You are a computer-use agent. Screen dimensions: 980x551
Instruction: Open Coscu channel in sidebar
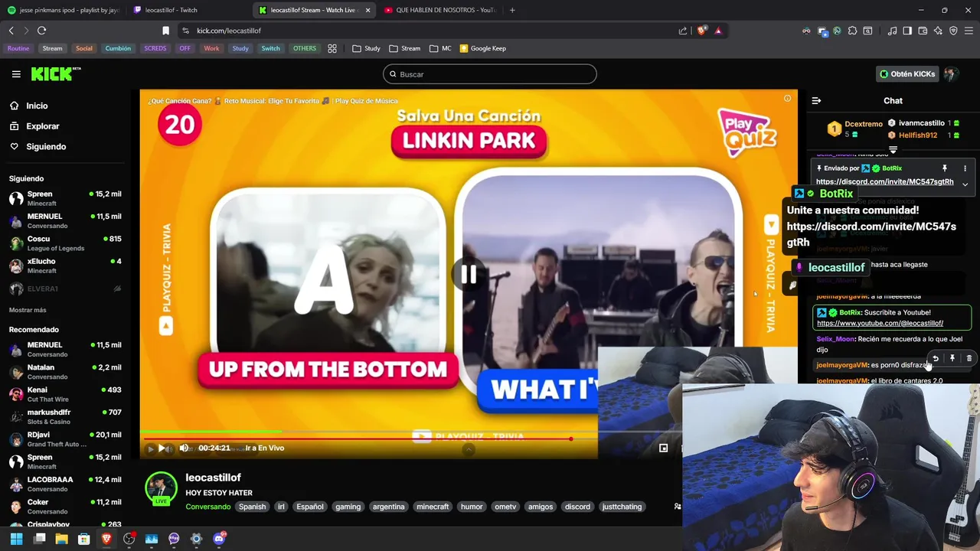point(65,243)
